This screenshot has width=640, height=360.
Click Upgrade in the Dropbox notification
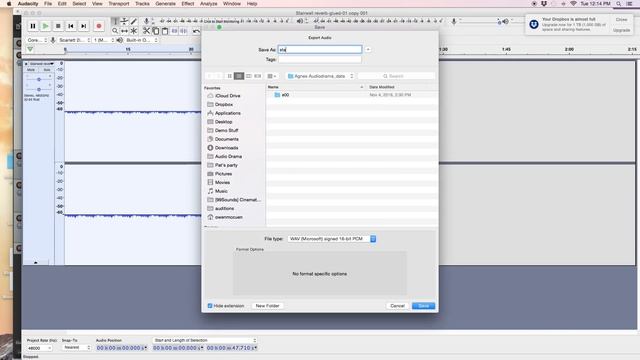click(621, 30)
